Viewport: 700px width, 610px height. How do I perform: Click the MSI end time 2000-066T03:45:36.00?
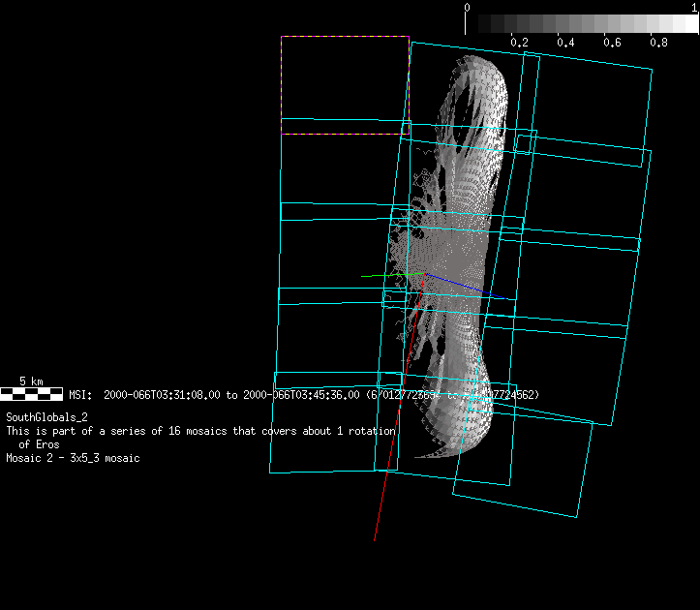[300, 395]
